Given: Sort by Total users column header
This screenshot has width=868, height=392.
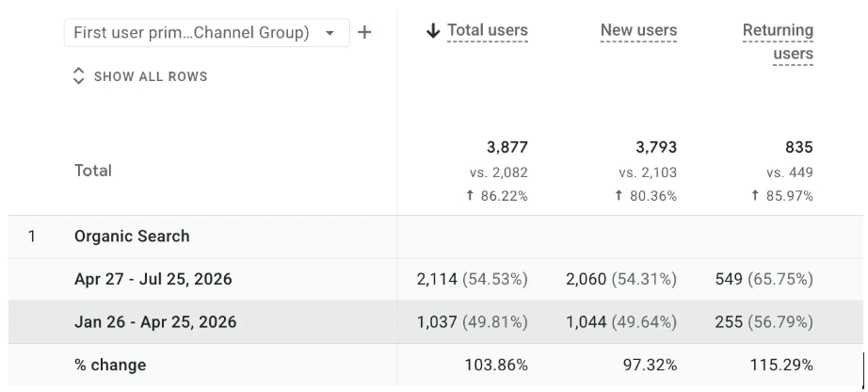Looking at the screenshot, I should [487, 30].
